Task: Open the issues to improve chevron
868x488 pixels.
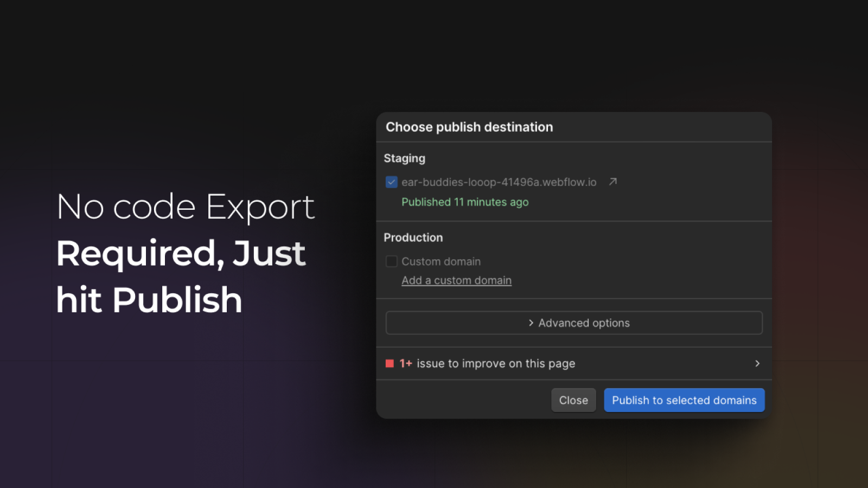Action: 757,363
